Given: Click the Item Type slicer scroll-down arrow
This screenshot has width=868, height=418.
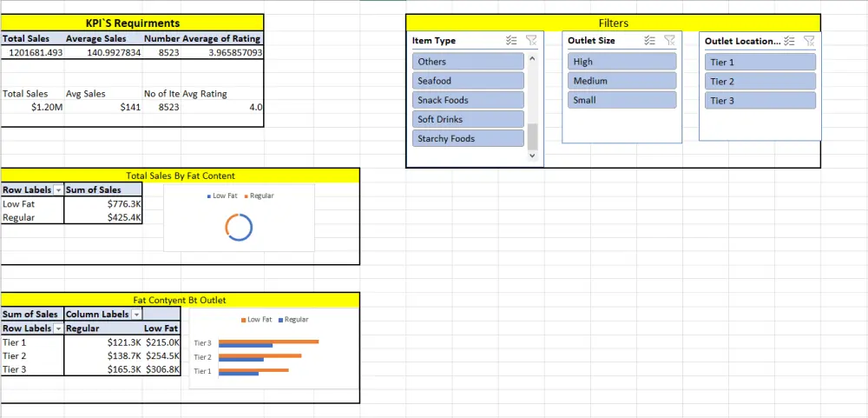Looking at the screenshot, I should click(x=533, y=156).
